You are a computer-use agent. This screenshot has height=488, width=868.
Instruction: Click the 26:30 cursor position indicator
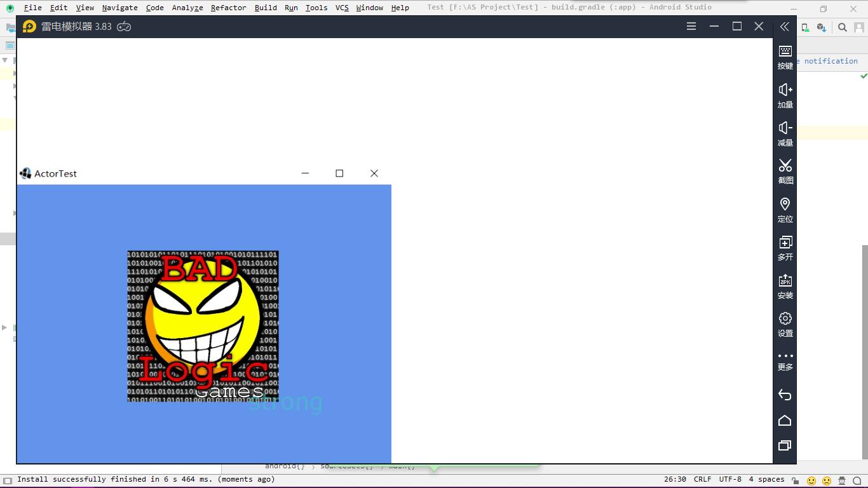pos(675,480)
